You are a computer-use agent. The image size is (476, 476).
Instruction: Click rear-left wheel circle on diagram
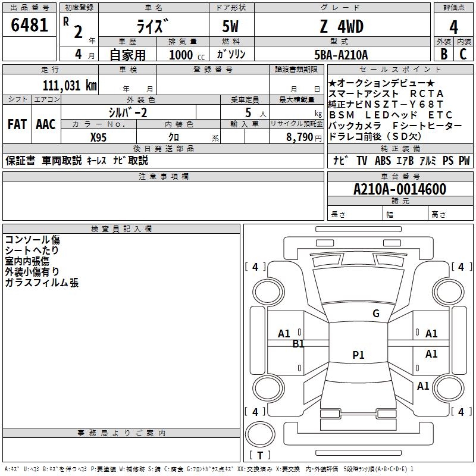(x=268, y=388)
